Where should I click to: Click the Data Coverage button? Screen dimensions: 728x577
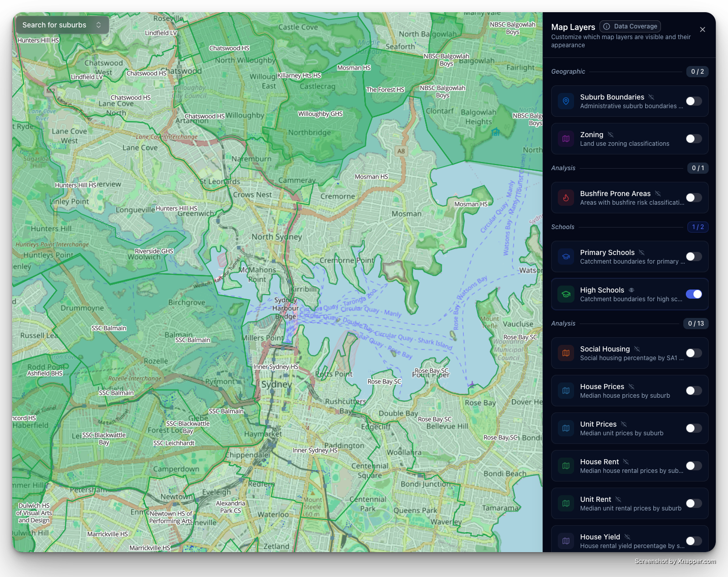pyautogui.click(x=630, y=26)
